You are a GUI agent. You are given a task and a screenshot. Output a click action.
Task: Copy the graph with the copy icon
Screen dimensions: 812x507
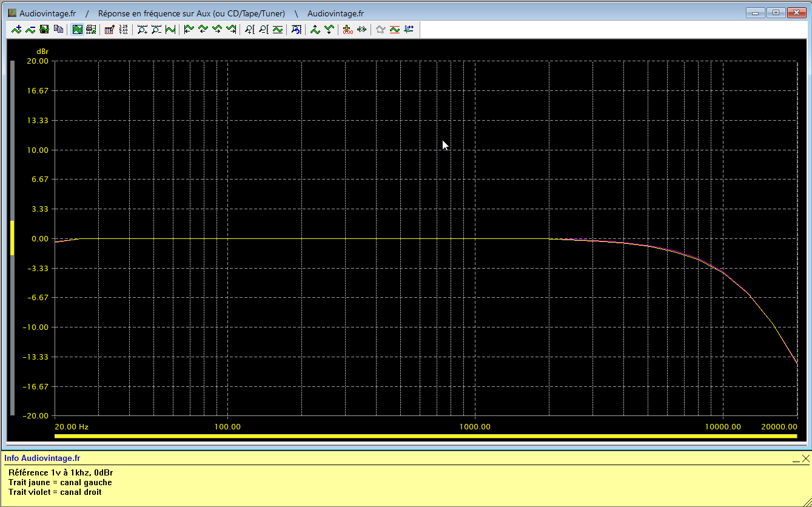[x=58, y=29]
